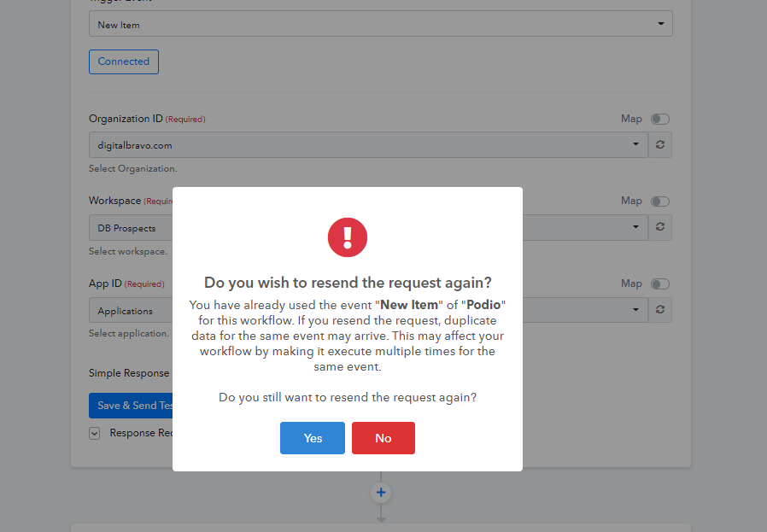
Task: Click the bold 'Podio' text in dialog
Action: tap(483, 305)
